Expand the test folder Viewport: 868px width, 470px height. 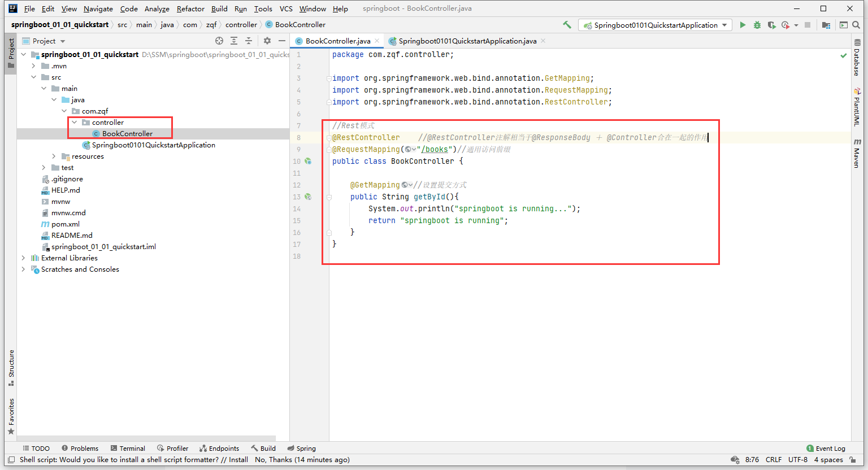point(44,168)
